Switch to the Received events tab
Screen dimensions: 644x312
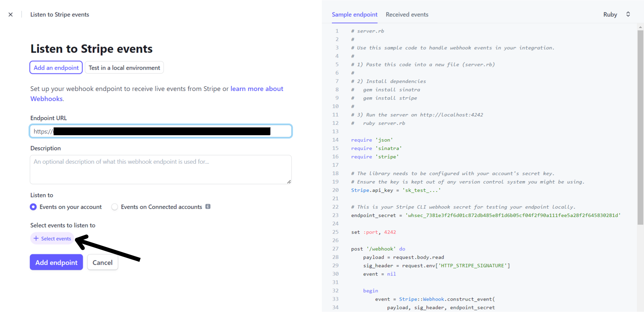[x=407, y=14]
